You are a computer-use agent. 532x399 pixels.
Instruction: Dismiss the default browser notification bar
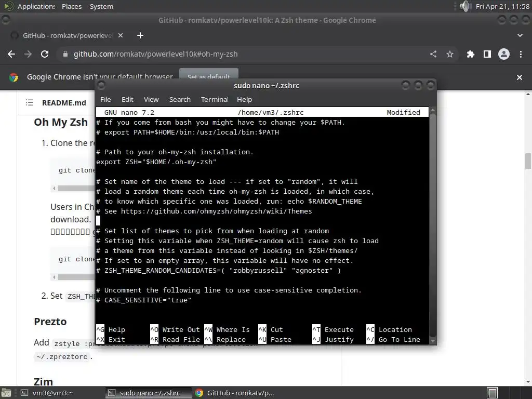pyautogui.click(x=520, y=77)
